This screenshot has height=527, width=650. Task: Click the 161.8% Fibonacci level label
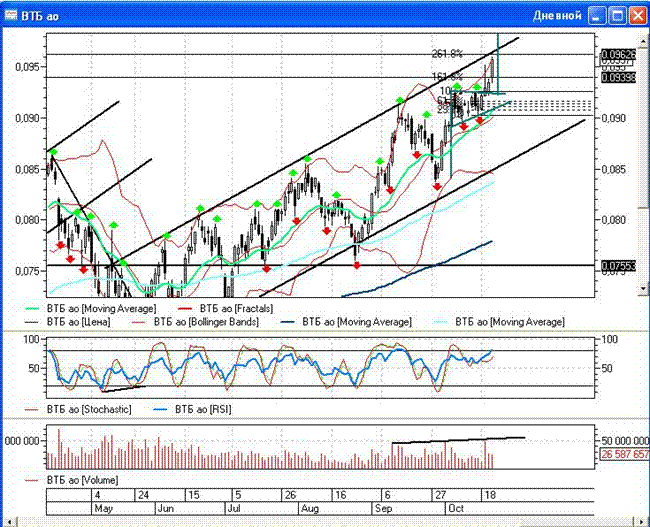point(447,77)
